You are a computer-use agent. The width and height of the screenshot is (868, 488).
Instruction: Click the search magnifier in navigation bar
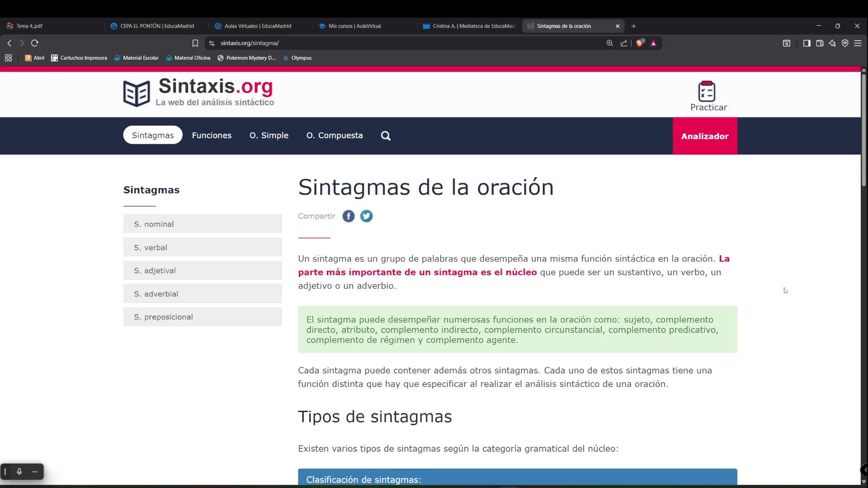[386, 136]
